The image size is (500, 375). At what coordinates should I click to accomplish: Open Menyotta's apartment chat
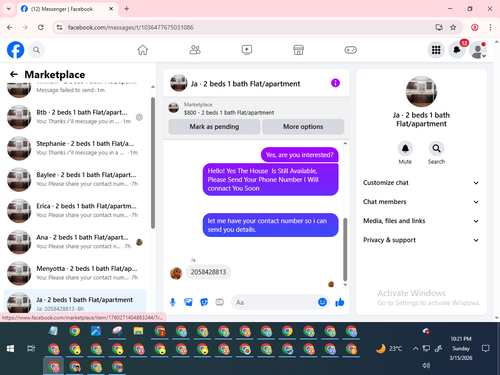(76, 273)
